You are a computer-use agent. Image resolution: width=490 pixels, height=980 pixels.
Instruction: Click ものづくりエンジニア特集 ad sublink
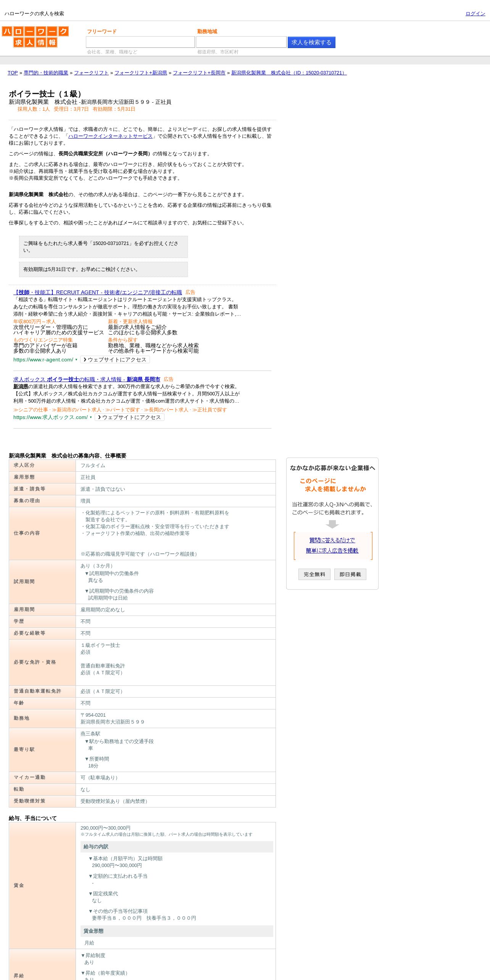[43, 340]
